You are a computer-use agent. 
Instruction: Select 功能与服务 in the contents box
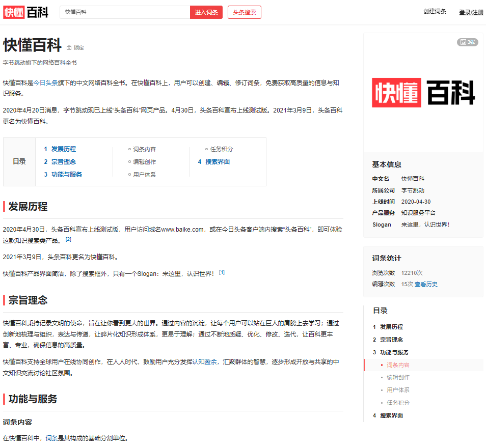coord(66,175)
